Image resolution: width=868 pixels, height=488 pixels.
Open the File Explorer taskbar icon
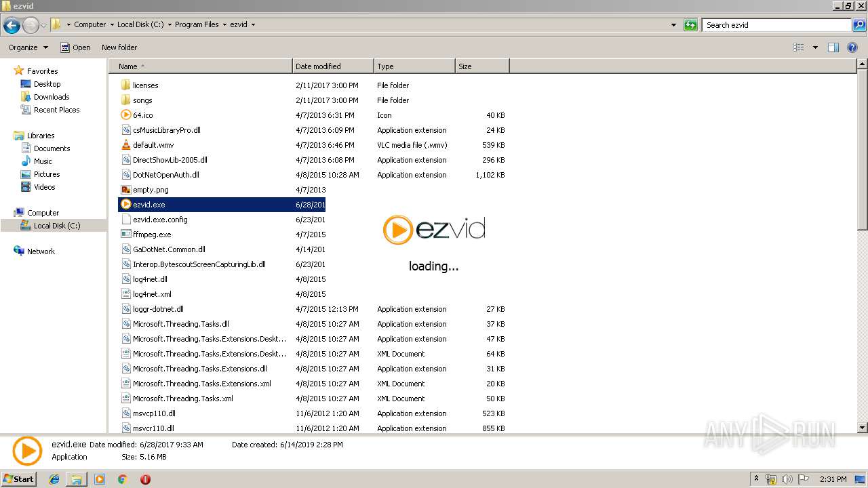click(x=77, y=479)
